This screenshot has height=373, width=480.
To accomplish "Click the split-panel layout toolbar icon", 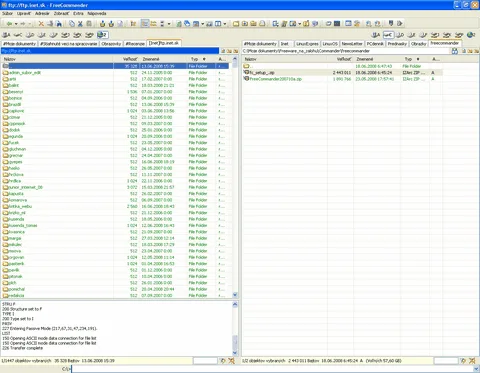I will point(218,24).
